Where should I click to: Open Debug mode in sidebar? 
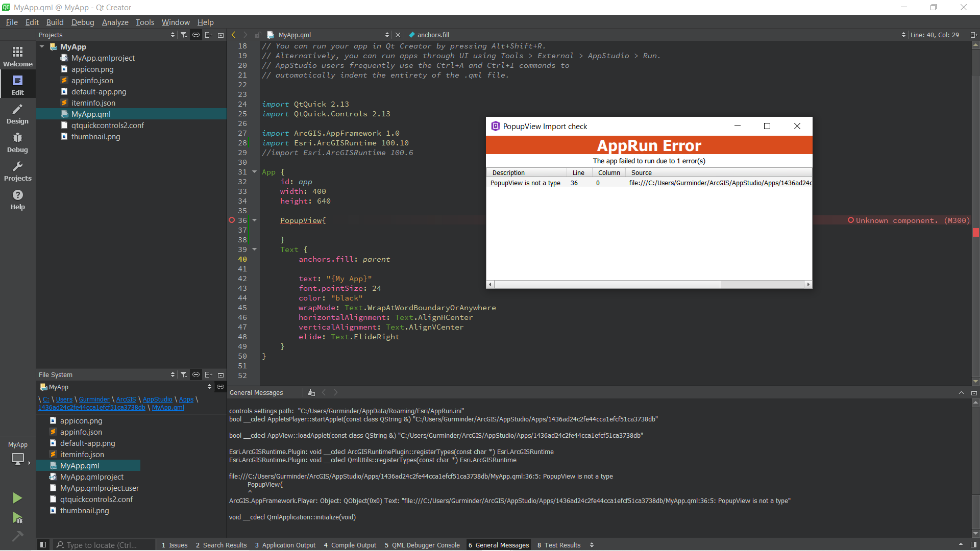[18, 142]
